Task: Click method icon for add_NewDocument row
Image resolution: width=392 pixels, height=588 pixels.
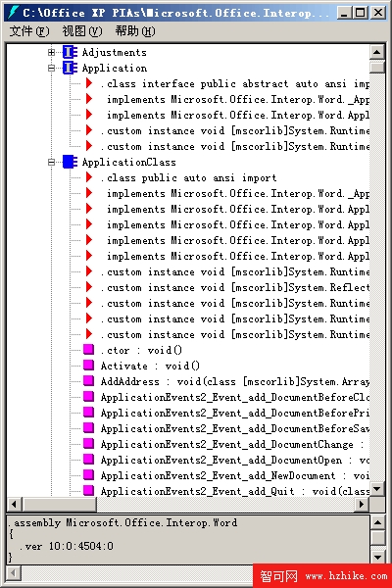Action: tap(88, 475)
